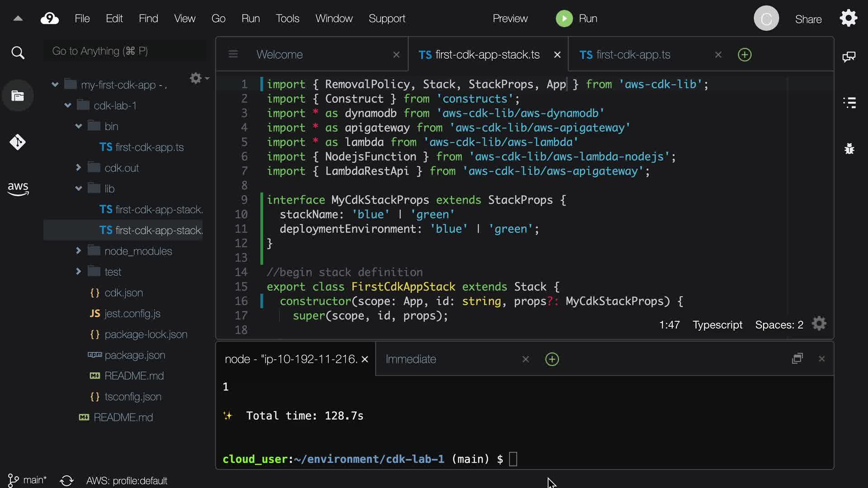Collapse the bin folder
This screenshot has width=868, height=488.
click(x=79, y=126)
